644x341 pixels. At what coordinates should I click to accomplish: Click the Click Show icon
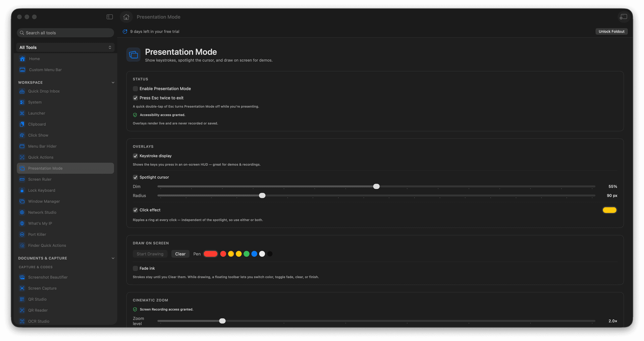22,135
